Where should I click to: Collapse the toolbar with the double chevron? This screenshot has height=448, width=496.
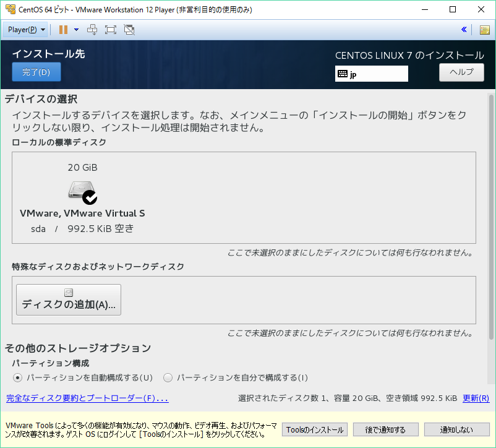pyautogui.click(x=464, y=29)
